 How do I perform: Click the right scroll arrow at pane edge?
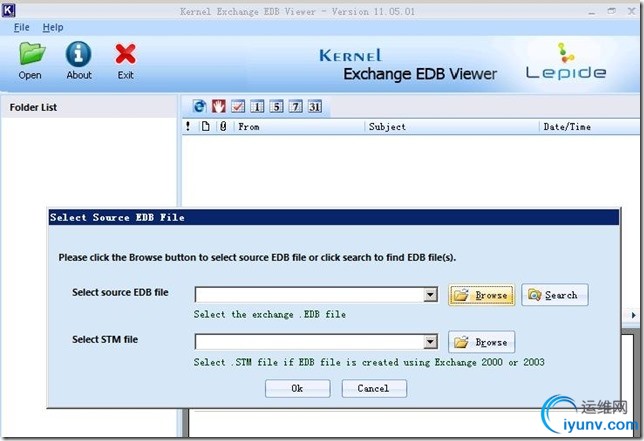(x=634, y=315)
